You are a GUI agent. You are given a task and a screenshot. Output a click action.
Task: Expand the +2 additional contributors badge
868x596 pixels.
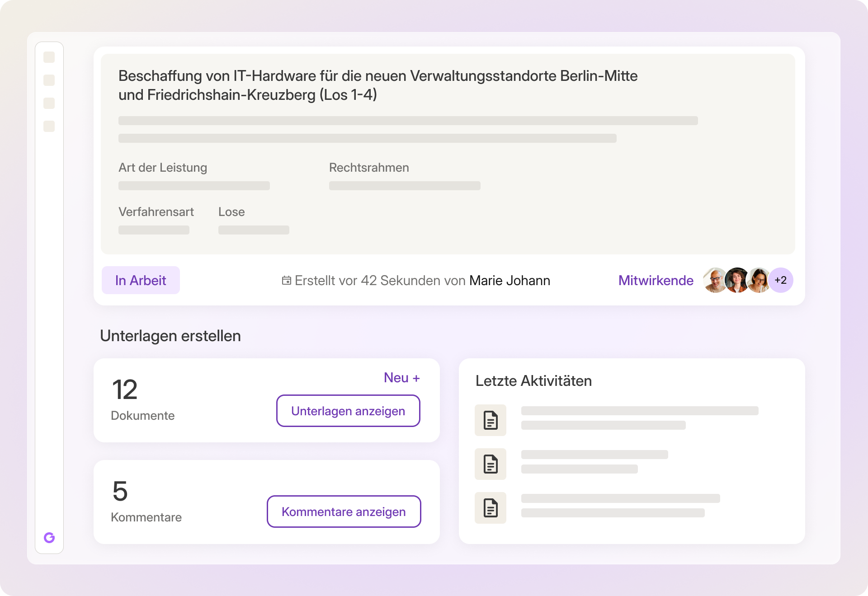pyautogui.click(x=781, y=280)
